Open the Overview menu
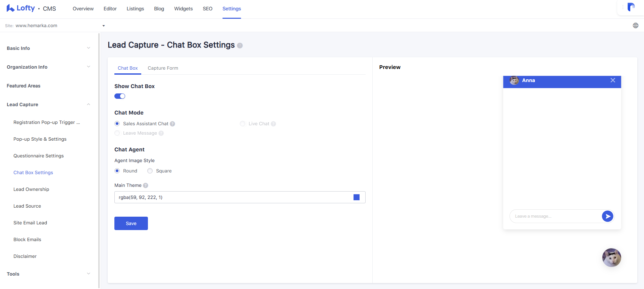Screen dimensions: 644x289 [x=83, y=9]
